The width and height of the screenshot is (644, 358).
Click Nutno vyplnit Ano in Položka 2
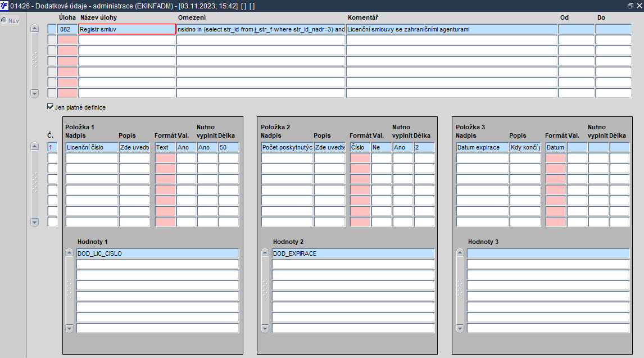402,147
